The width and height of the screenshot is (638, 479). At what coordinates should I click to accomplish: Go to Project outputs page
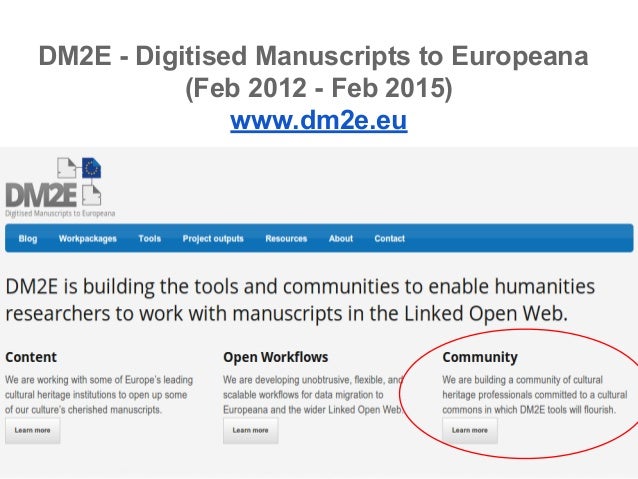tap(213, 238)
